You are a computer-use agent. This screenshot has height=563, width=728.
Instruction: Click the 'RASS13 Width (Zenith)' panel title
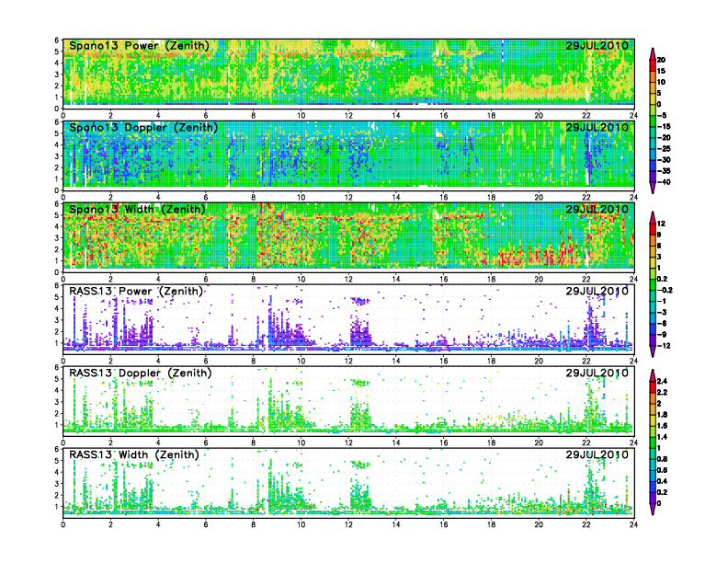[134, 454]
